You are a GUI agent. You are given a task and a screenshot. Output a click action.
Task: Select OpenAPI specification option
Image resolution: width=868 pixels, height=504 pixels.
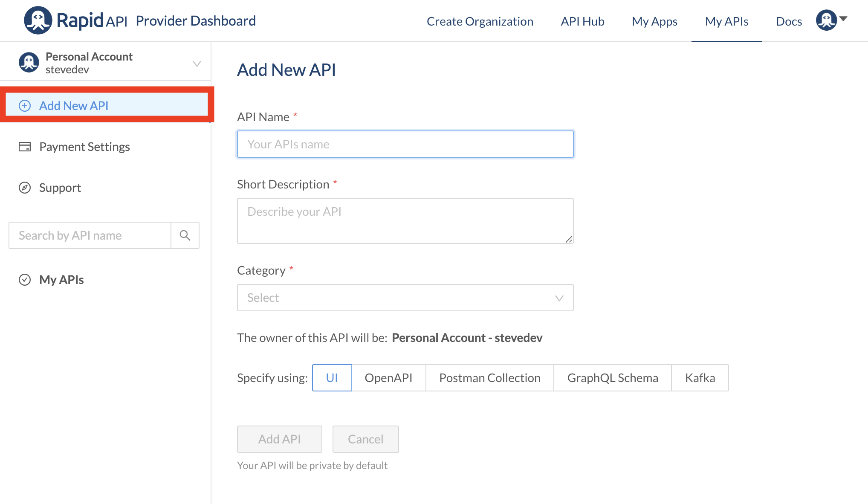[x=388, y=378]
